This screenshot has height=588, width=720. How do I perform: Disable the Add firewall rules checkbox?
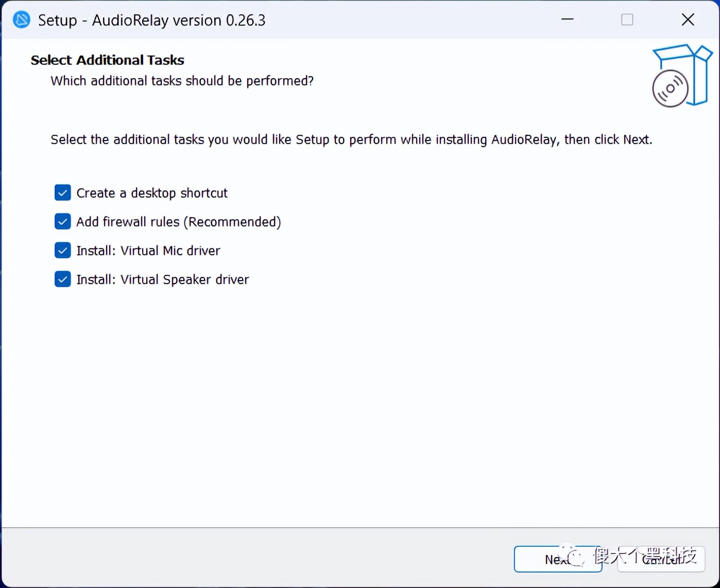tap(63, 221)
